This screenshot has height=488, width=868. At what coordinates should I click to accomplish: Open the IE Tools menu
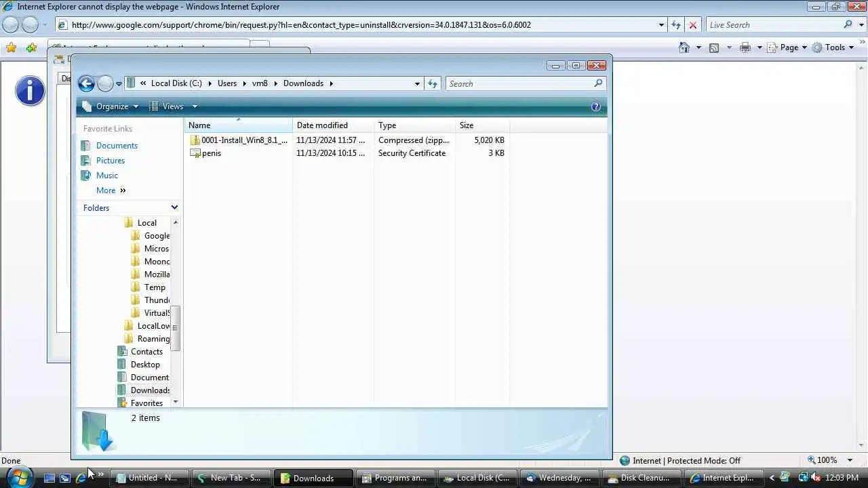(x=833, y=47)
